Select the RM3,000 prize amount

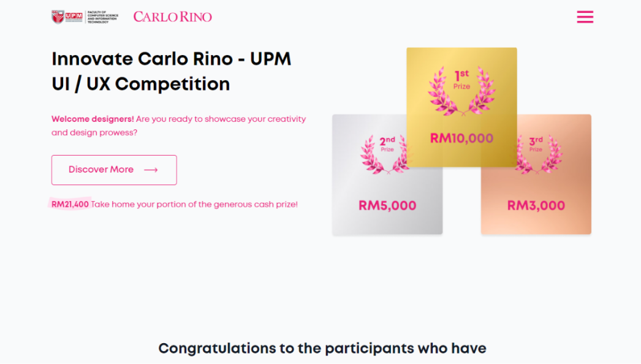536,206
